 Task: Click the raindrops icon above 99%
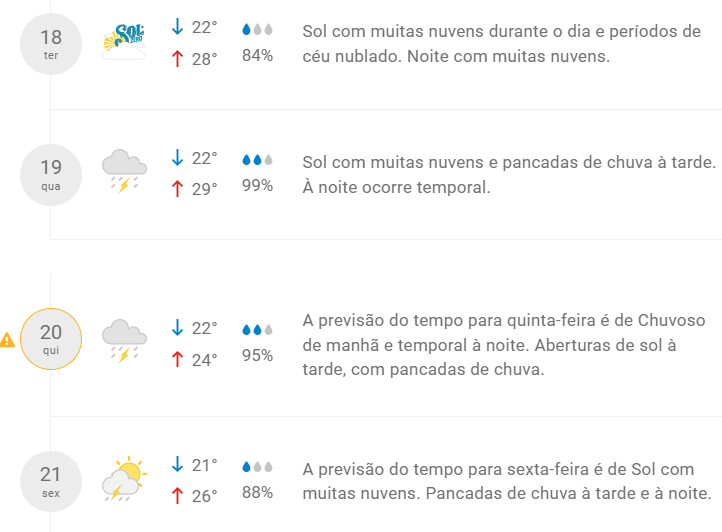pos(257,160)
